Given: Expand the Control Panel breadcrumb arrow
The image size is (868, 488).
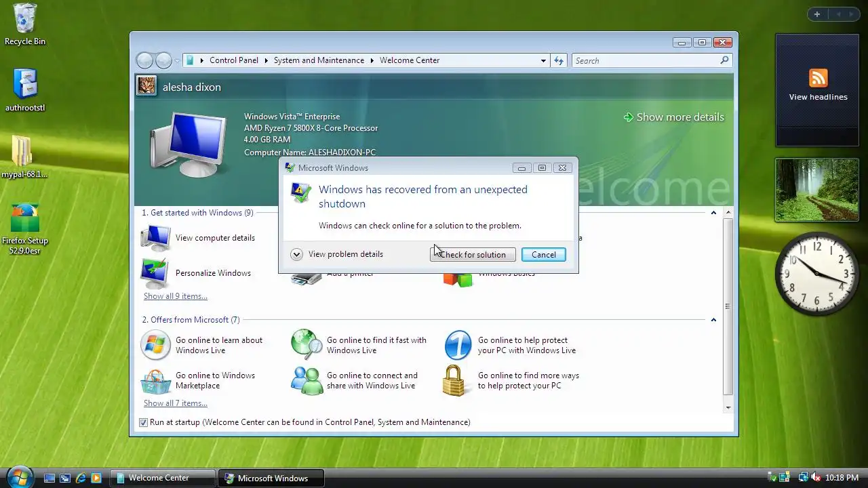Looking at the screenshot, I should tap(266, 60).
